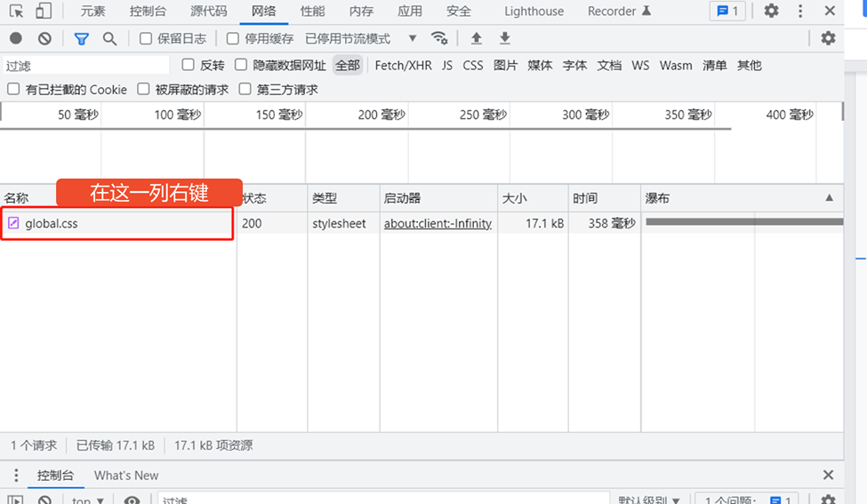Open the issues counter badge
The image size is (867, 504).
click(727, 11)
